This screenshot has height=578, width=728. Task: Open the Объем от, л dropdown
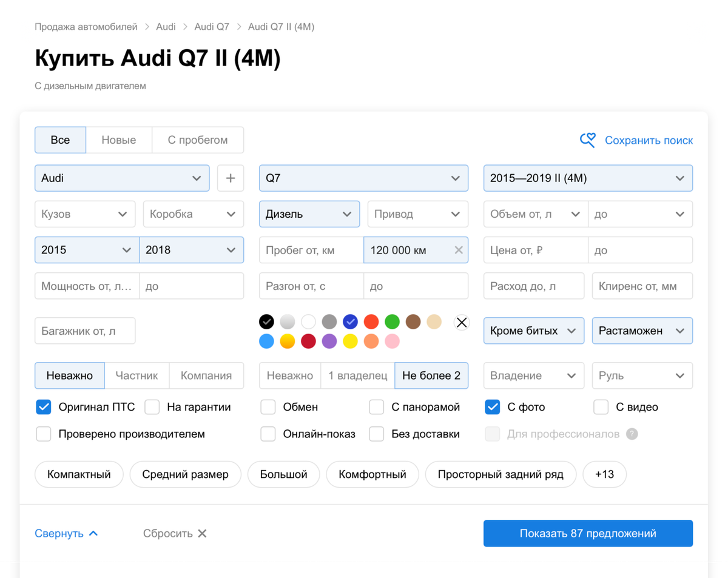[x=536, y=214]
